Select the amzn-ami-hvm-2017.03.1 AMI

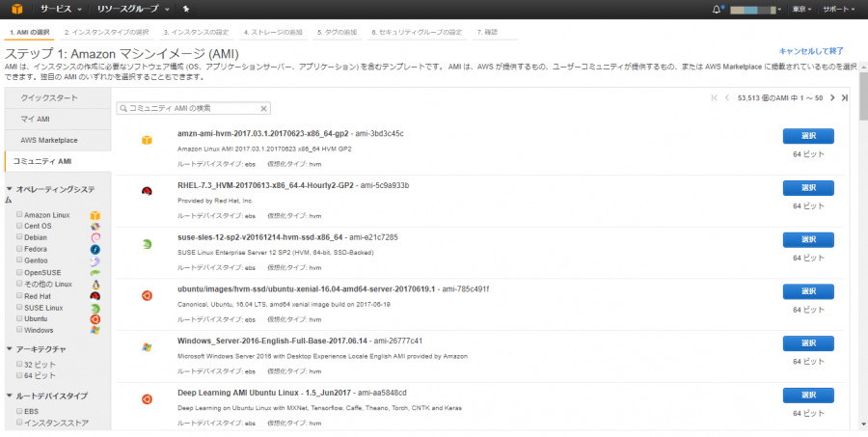click(x=808, y=136)
